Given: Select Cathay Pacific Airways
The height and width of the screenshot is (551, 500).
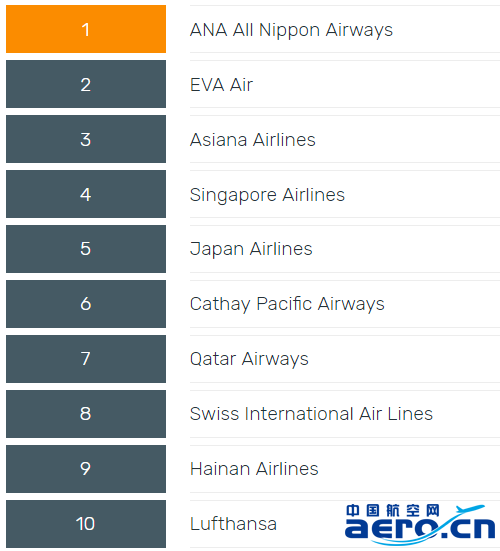Looking at the screenshot, I should [287, 304].
